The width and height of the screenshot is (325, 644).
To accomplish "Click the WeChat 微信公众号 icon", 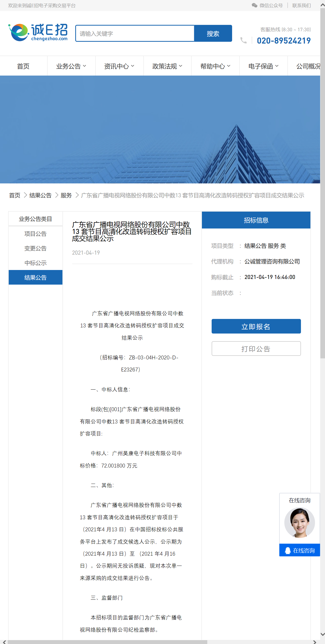I will click(254, 5).
